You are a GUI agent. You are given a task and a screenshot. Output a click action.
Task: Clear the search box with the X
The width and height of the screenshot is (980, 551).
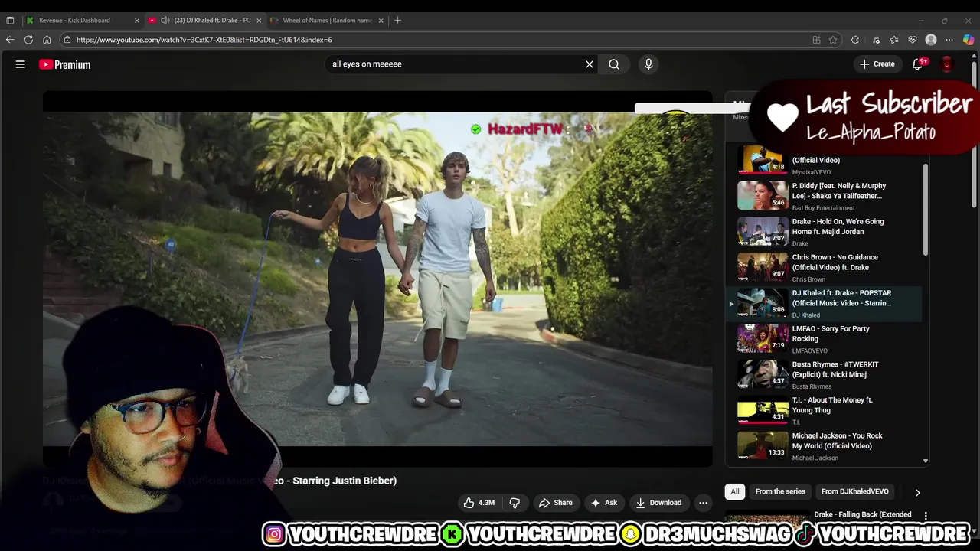point(590,64)
